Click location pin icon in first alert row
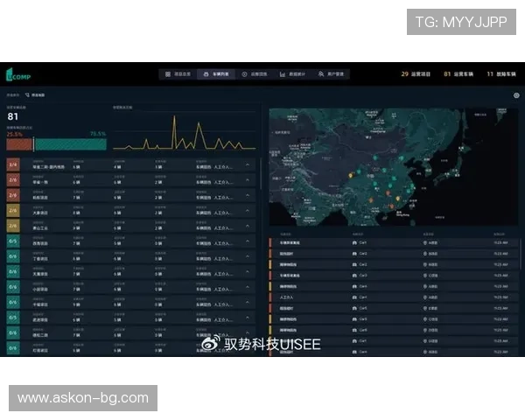The height and width of the screenshot is (420, 525). coord(425,241)
